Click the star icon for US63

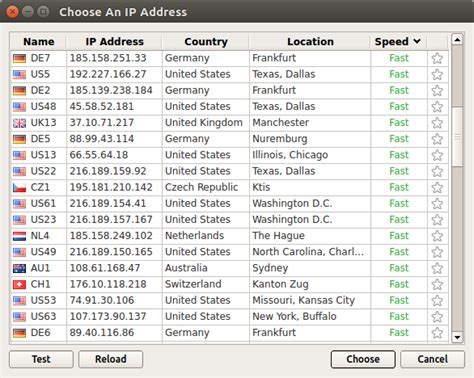tap(437, 317)
